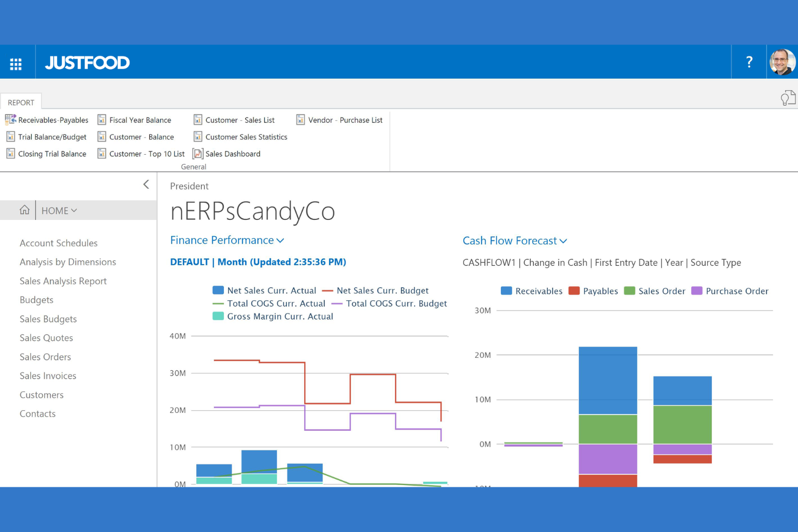Open the Vendor - Purchase List report
The height and width of the screenshot is (532, 798).
point(346,120)
